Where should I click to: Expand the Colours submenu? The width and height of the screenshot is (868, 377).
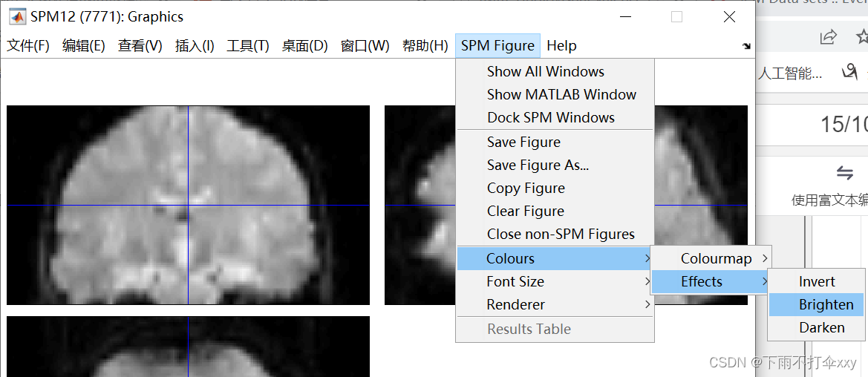555,258
